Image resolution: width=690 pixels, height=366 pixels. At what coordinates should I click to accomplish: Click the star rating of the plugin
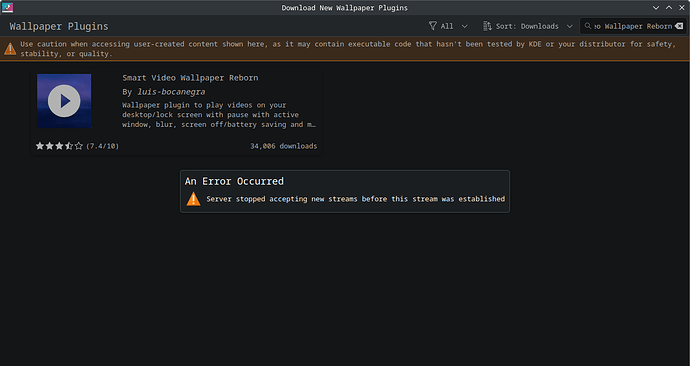tap(59, 146)
